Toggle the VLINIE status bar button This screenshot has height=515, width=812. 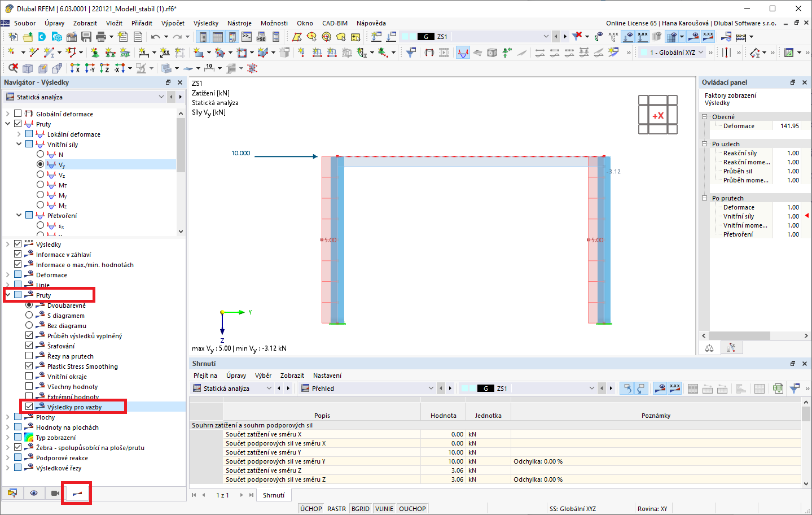(384, 509)
